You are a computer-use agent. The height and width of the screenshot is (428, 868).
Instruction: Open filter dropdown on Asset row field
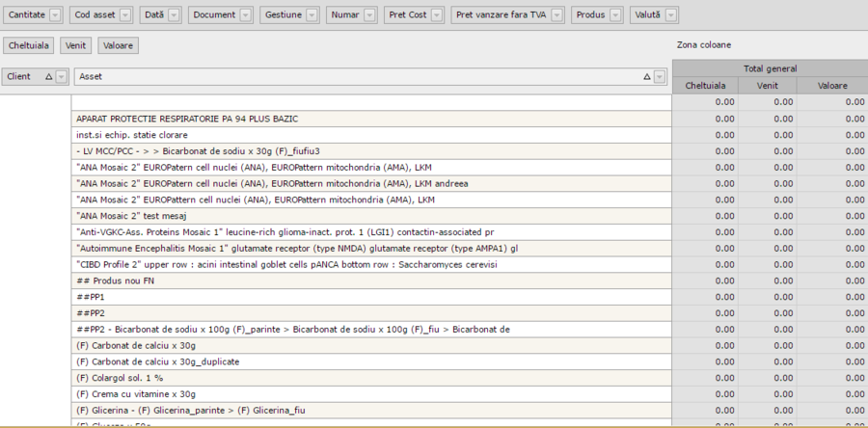click(660, 76)
